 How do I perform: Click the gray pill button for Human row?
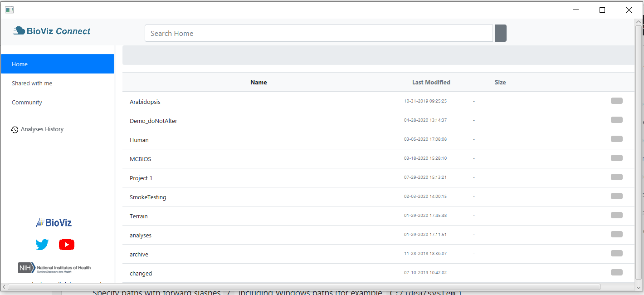[x=616, y=139]
